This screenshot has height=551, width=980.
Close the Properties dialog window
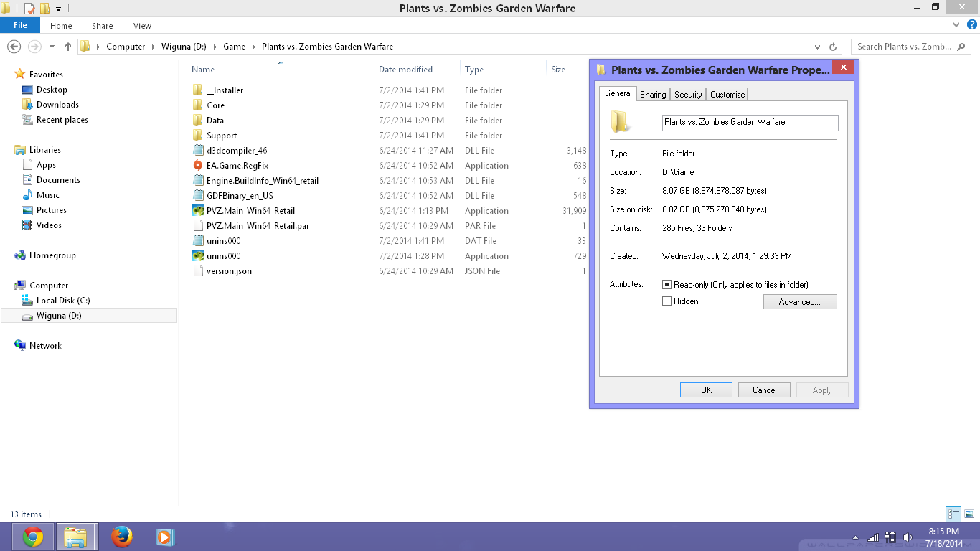coord(843,67)
